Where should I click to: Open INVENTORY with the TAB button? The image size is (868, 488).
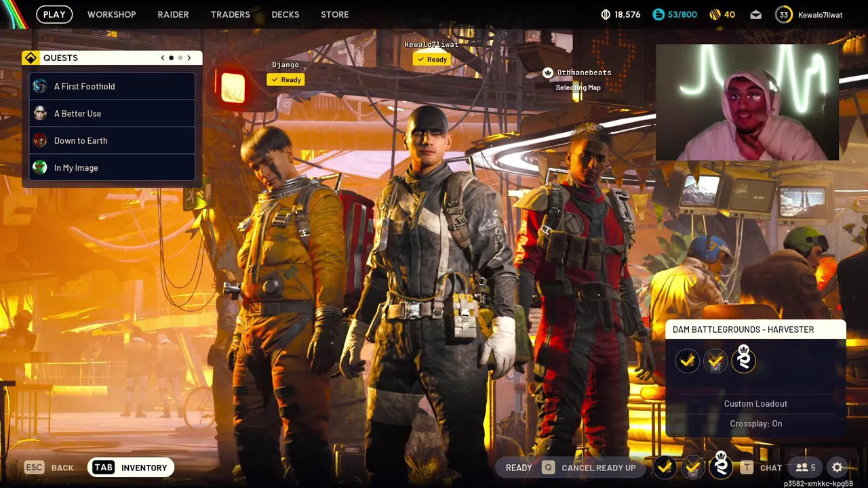[131, 468]
